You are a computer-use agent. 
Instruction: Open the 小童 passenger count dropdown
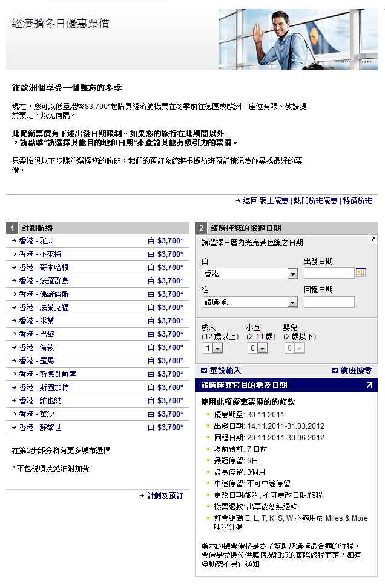262,348
